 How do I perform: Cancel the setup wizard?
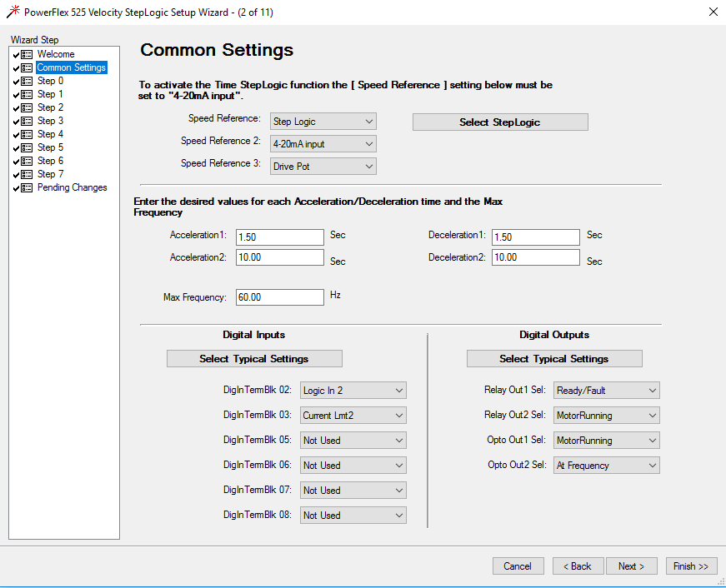[x=518, y=566]
